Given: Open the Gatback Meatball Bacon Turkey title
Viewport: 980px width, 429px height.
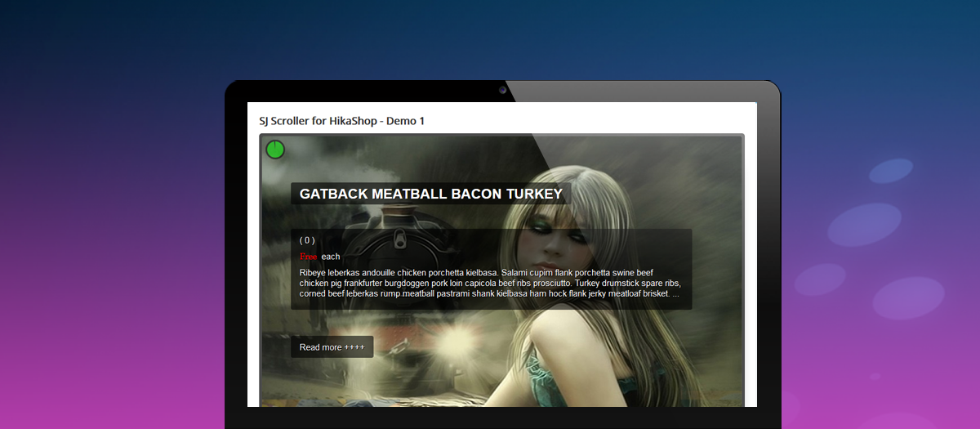Looking at the screenshot, I should point(430,194).
